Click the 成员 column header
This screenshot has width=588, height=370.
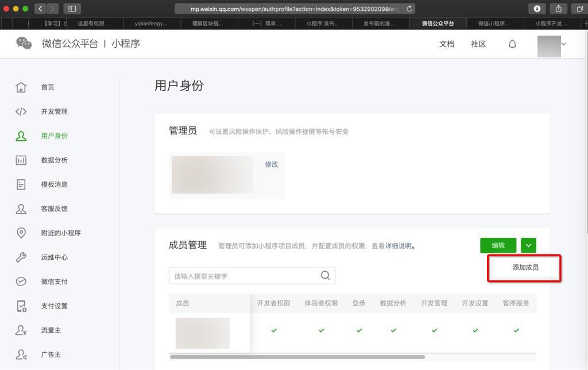pos(183,303)
